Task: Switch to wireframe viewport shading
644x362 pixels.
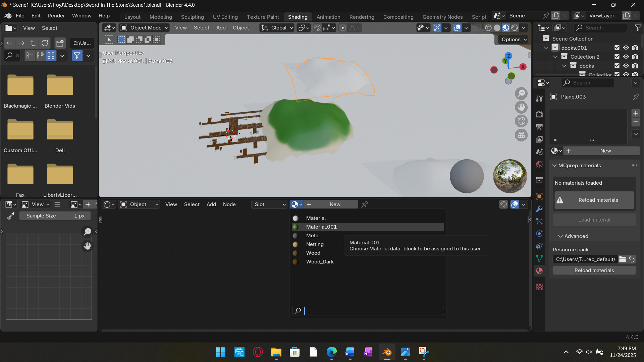Action: pyautogui.click(x=488, y=28)
